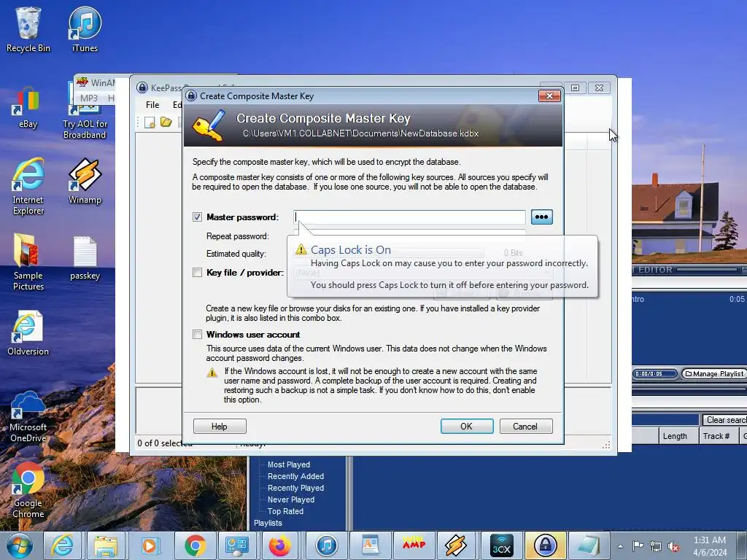Select Most Played in Winamp library
The height and width of the screenshot is (560, 747).
point(289,464)
